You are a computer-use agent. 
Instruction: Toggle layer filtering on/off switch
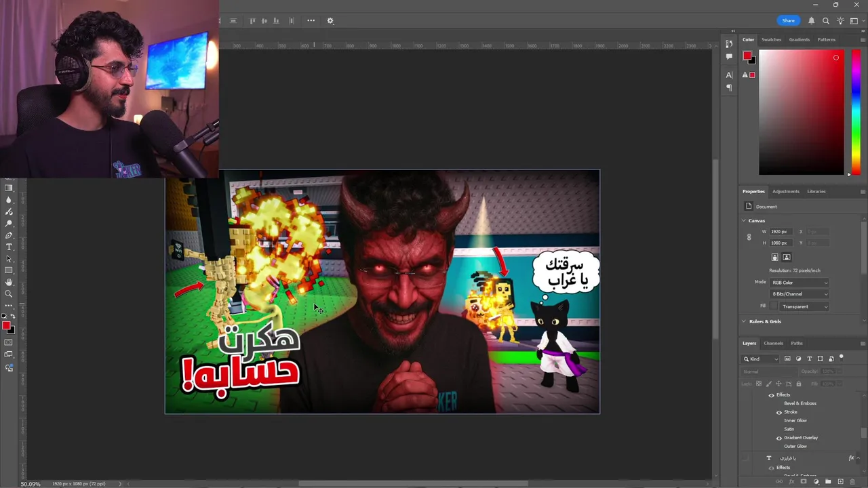point(842,357)
